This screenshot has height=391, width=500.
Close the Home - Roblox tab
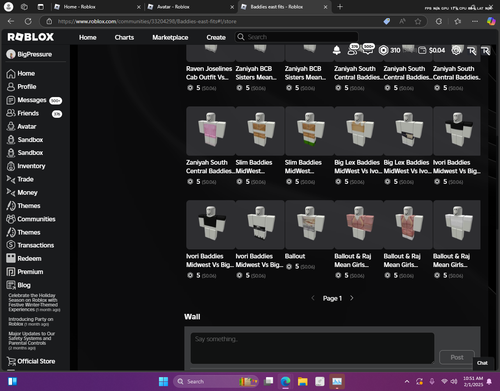coord(139,7)
